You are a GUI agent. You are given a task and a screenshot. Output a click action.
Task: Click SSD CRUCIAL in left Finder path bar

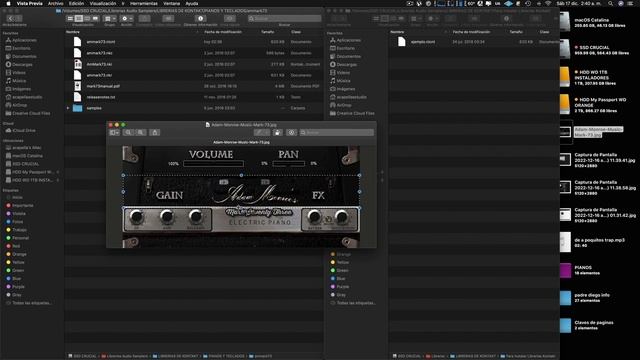[83, 356]
